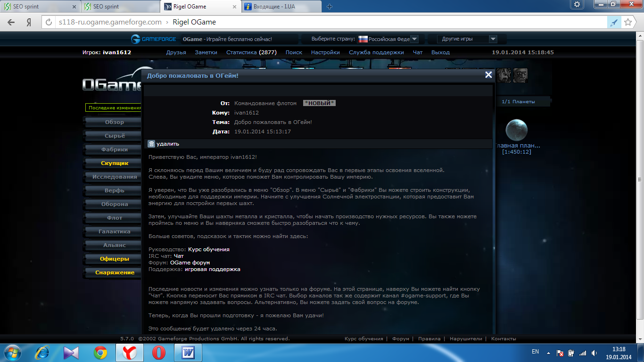
Task: Open a new browser tab
Action: 330,7
